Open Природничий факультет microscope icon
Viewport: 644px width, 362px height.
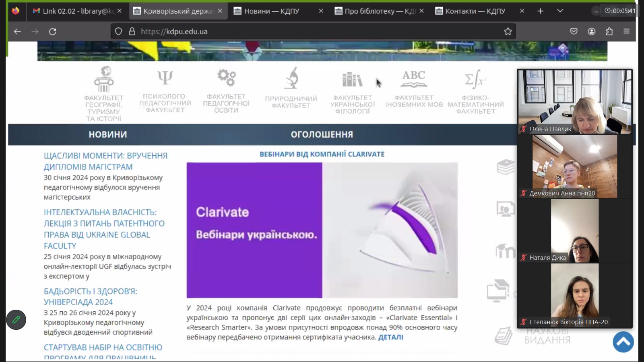(291, 78)
